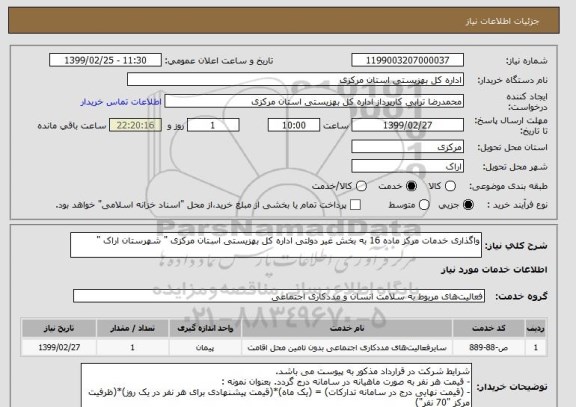The width and height of the screenshot is (576, 407).
Task: Click the response deadline date 1399/02/27 field
Action: [407, 125]
